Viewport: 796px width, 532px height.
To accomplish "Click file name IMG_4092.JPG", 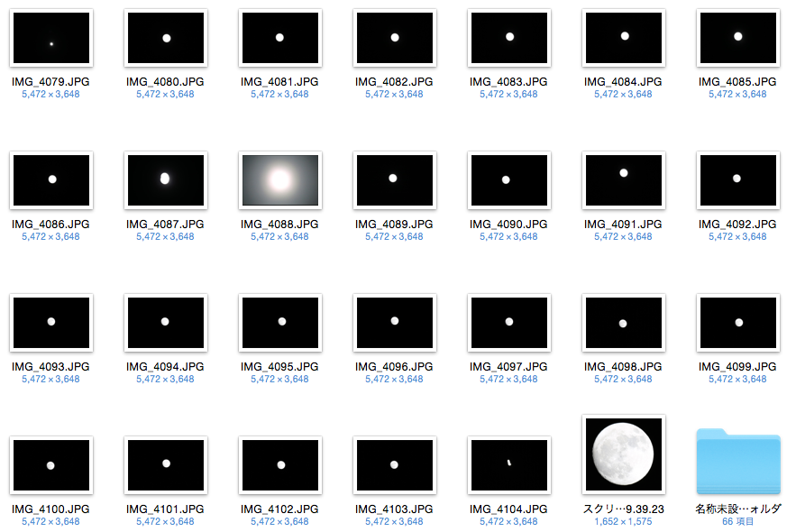I will [x=737, y=225].
